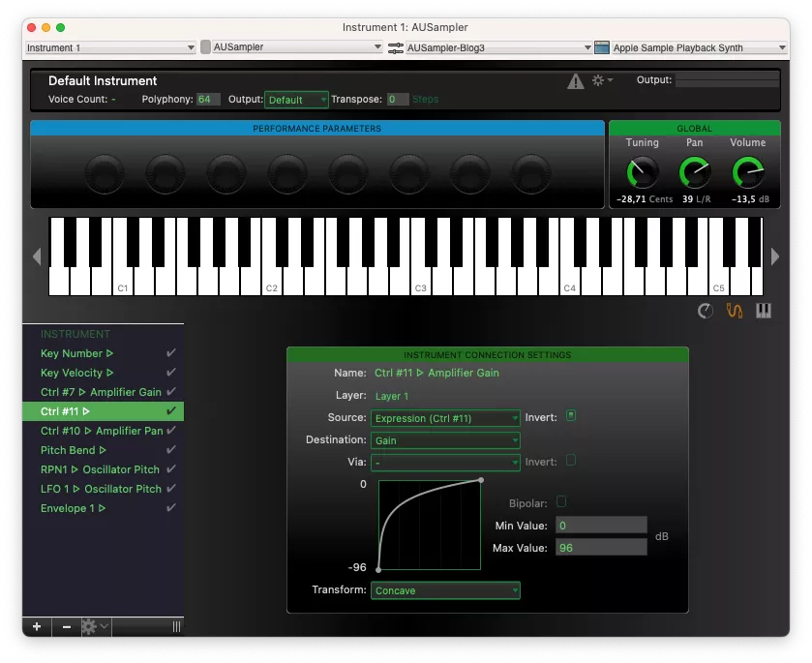The width and height of the screenshot is (812, 663).
Task: Open the Destination Gain dropdown
Action: 445,440
